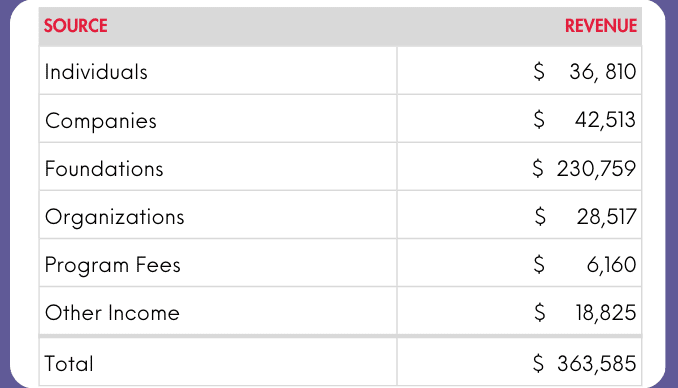Click the dollar sign in Foundations row
Viewport: 678px width, 388px height.
538,168
